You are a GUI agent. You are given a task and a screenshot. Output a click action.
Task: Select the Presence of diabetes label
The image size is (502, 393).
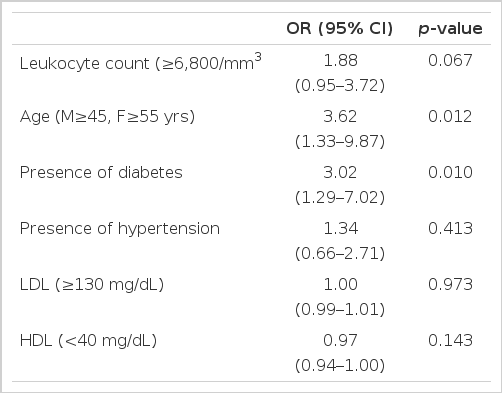click(101, 172)
